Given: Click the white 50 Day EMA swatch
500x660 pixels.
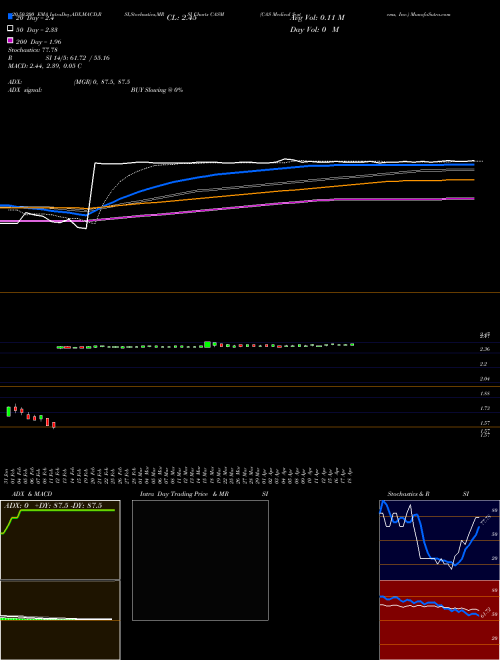Looking at the screenshot, I should pos(10,29).
